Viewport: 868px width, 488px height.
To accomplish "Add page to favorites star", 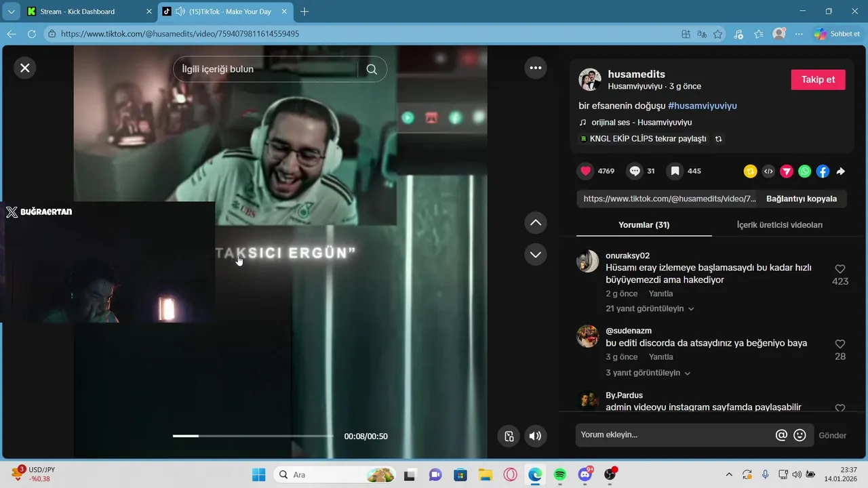I will coord(717,34).
